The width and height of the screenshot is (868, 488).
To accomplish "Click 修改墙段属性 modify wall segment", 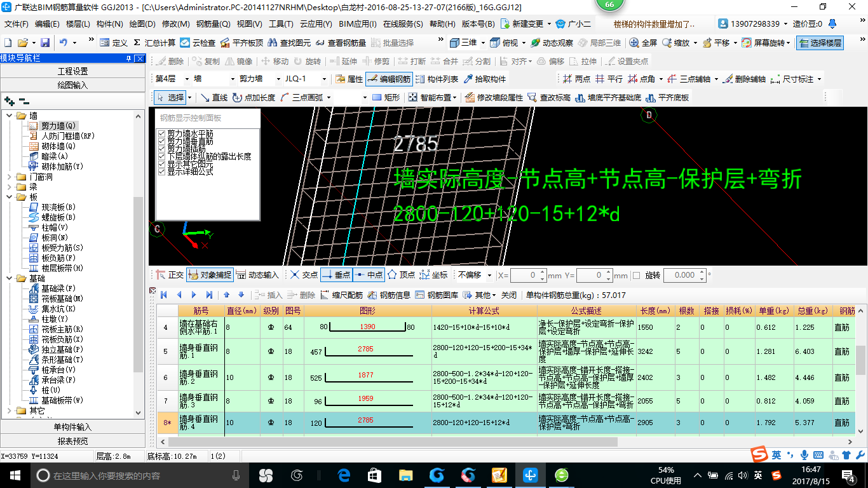I will [x=494, y=98].
